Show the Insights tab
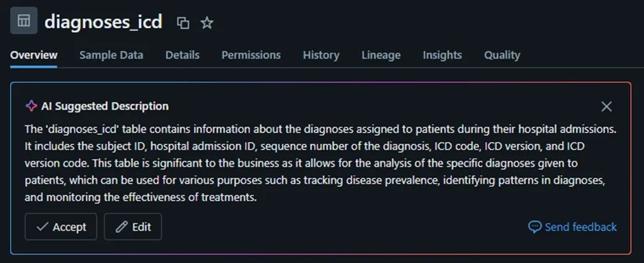Viewport: 644px width, 263px height. (443, 55)
